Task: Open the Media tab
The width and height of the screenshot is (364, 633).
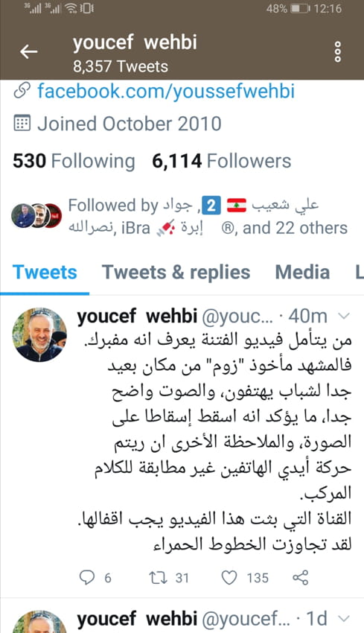Action: (302, 272)
